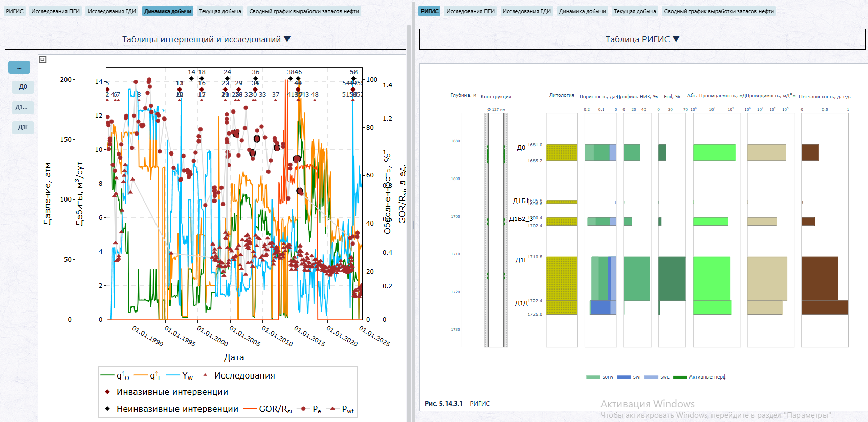Open the right Исследования ГДИ tab

click(526, 11)
